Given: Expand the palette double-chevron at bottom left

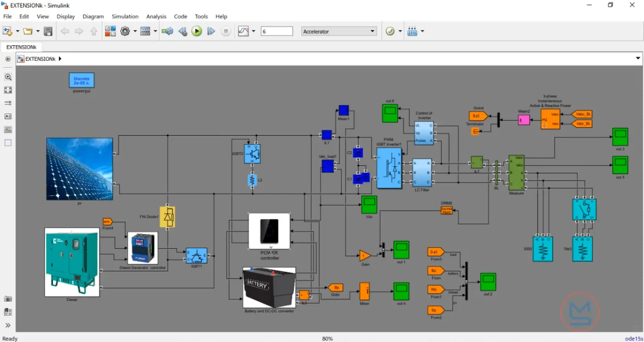Looking at the screenshot, I should click(8, 325).
